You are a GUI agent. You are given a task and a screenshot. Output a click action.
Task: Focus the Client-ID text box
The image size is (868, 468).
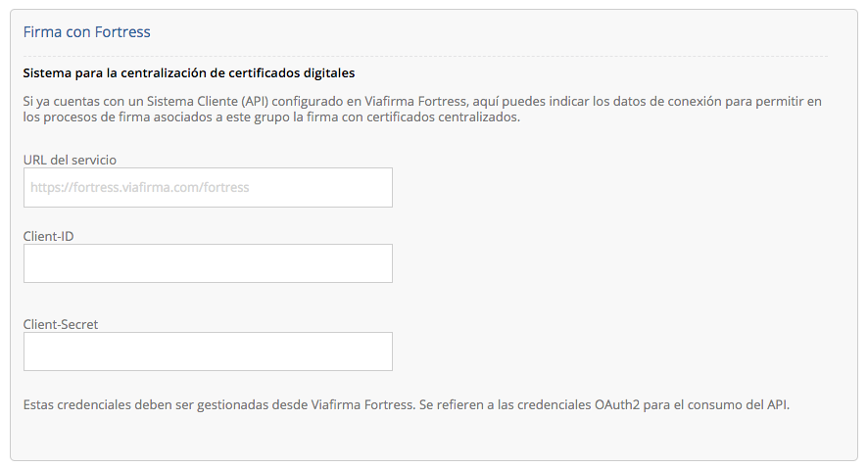pos(208,263)
